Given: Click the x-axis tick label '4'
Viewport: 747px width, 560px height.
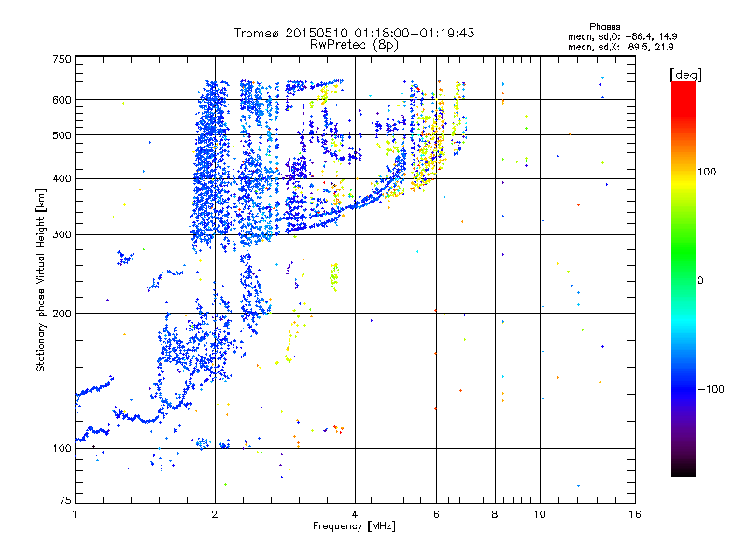Looking at the screenshot, I should tap(355, 514).
